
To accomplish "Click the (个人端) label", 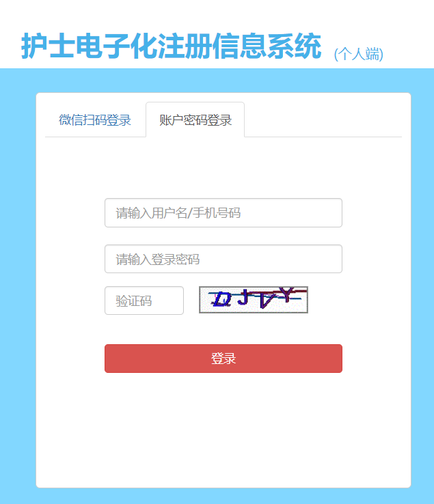I will [x=358, y=54].
